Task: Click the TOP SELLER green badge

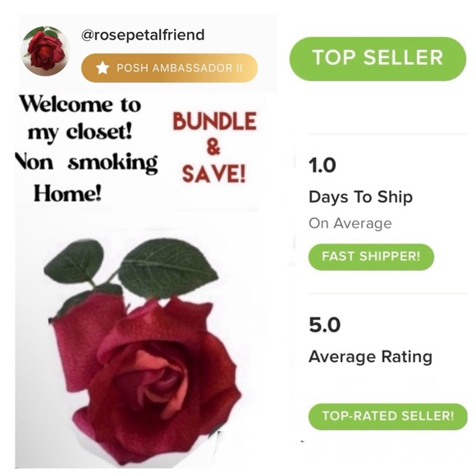Action: [x=378, y=58]
